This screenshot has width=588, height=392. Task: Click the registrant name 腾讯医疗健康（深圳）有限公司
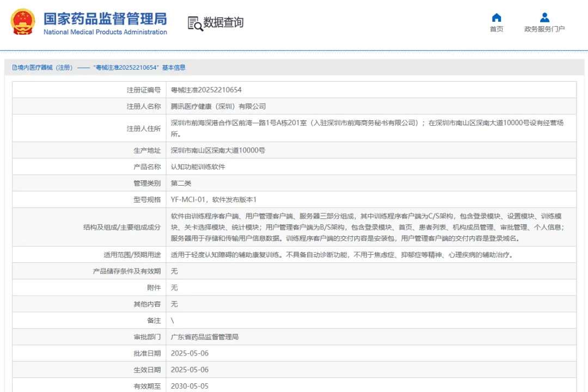click(x=218, y=107)
